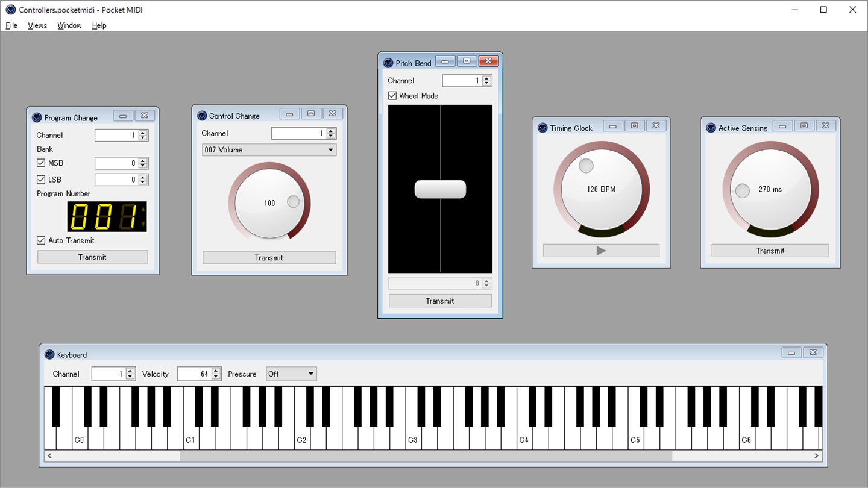Click the Pocket MIDI app icon in title bar

(x=11, y=10)
